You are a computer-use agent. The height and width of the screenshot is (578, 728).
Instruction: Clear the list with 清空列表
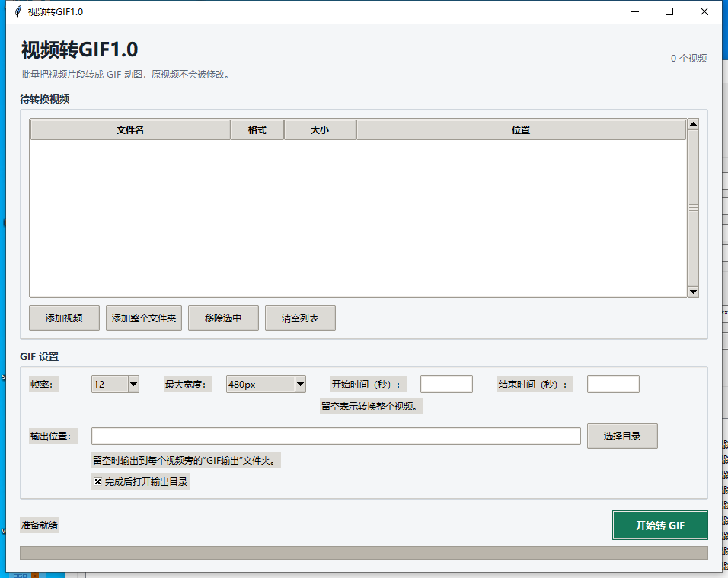(300, 318)
